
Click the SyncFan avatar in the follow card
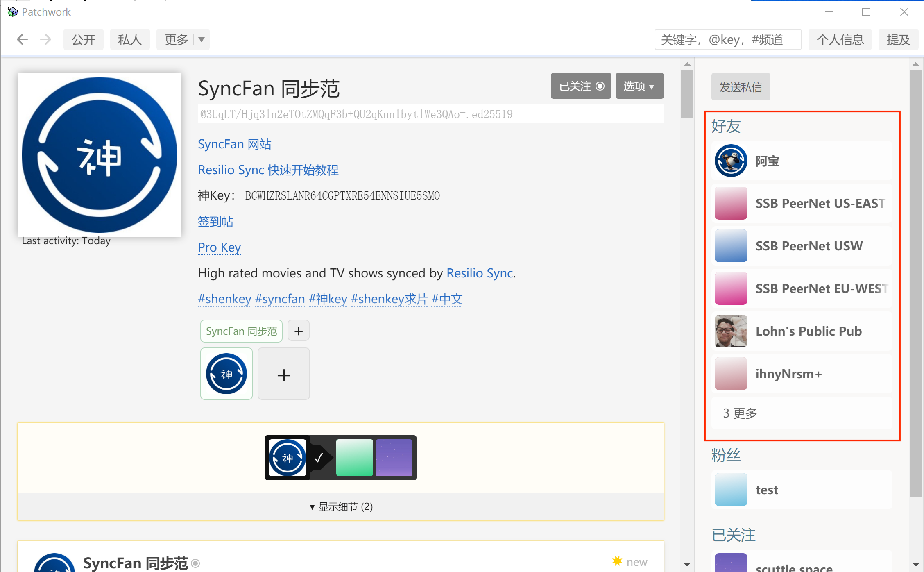[x=288, y=458]
